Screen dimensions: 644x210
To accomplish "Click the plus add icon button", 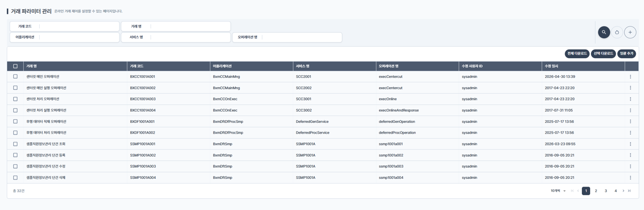I will coord(630,32).
